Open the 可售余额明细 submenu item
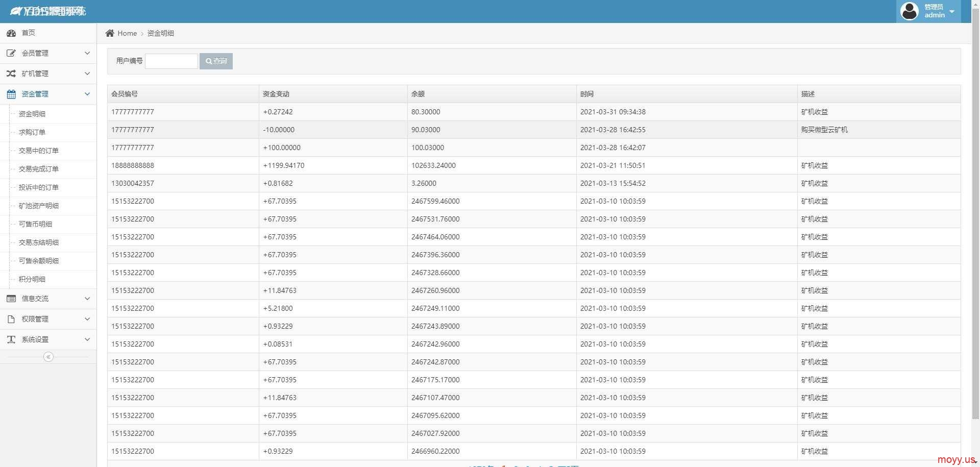The image size is (980, 467). pyautogui.click(x=39, y=261)
